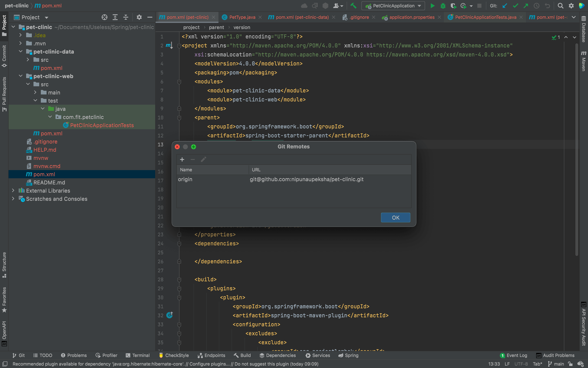
Task: Click the parent breadcrumb
Action: (x=216, y=27)
